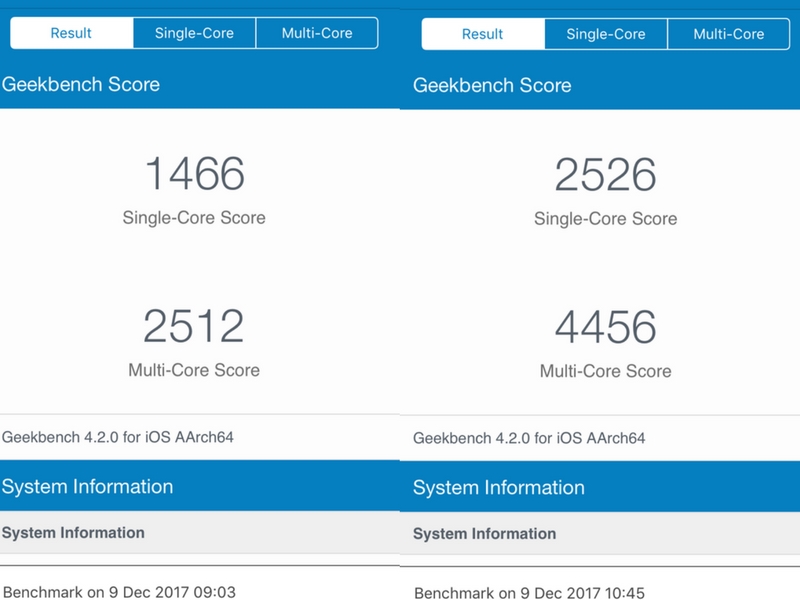
Task: Click the Geekbench 4.2.0 version line below 2512
Action: coord(118,437)
